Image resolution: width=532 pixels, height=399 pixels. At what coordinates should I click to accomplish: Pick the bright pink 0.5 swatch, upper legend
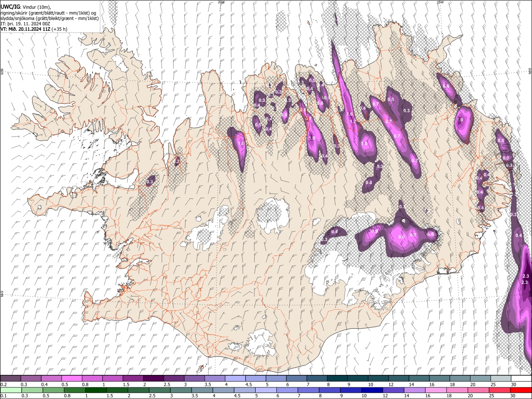click(71, 379)
